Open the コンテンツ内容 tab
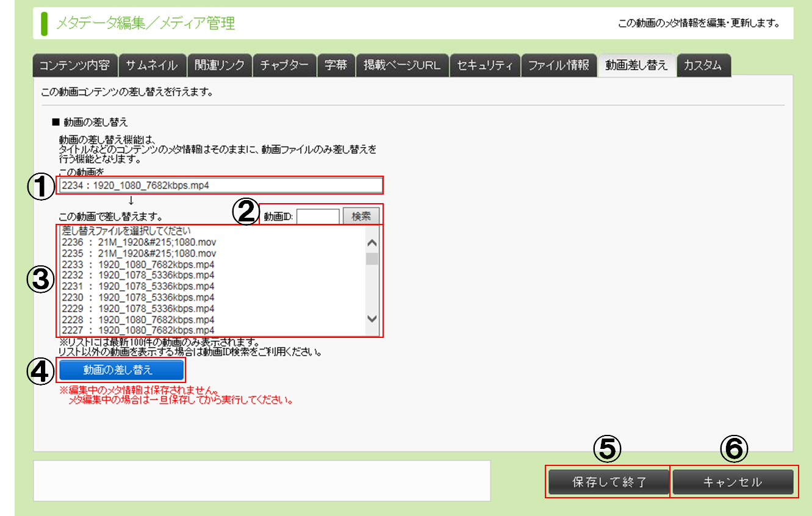Viewport: 812px width, 516px height. pos(74,65)
